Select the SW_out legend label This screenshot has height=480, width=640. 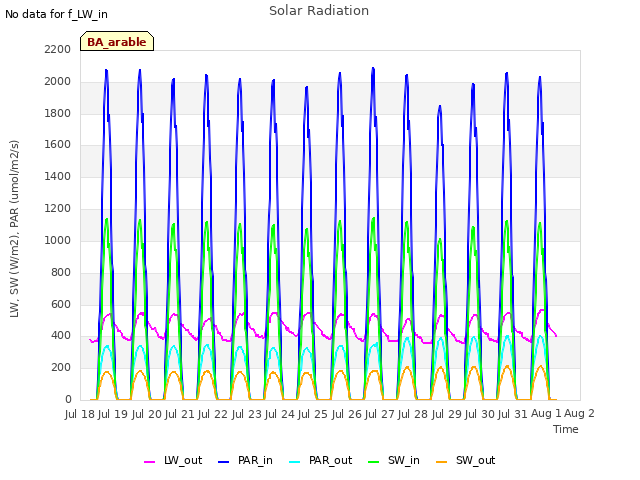tap(476, 460)
